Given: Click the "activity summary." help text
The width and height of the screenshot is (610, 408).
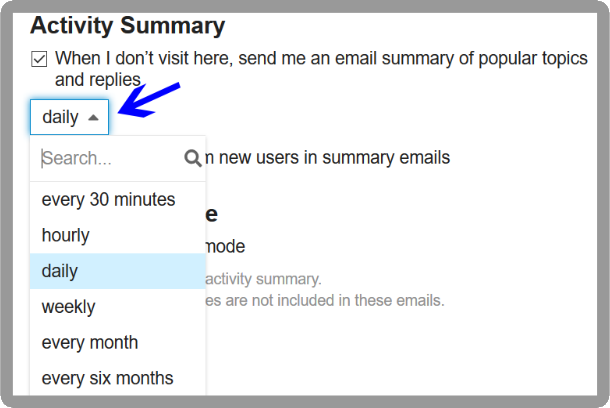Looking at the screenshot, I should 262,279.
